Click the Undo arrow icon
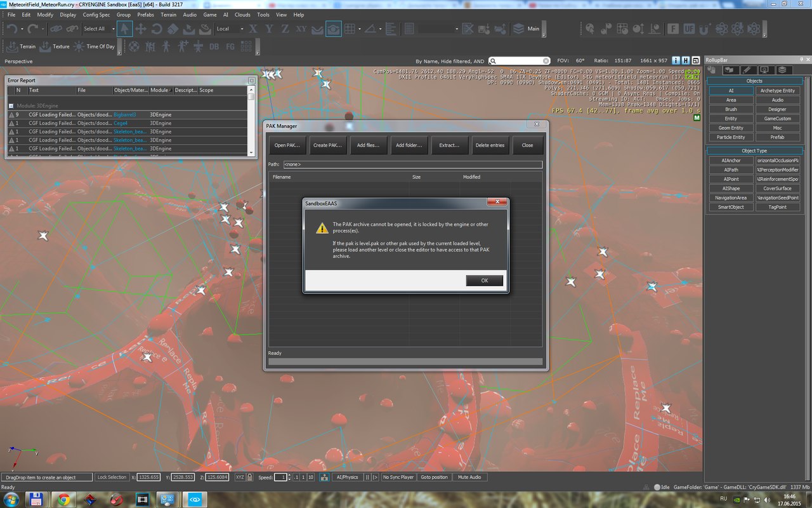Image resolution: width=812 pixels, height=508 pixels. click(11, 29)
